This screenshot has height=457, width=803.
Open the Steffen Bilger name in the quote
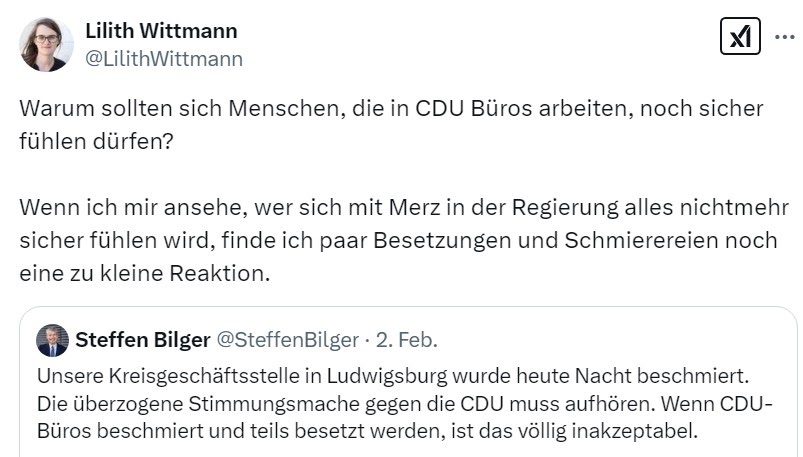[143, 341]
